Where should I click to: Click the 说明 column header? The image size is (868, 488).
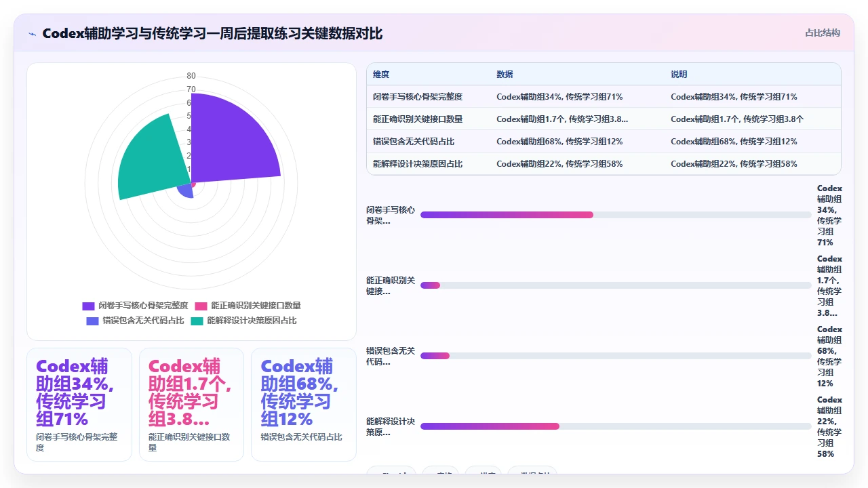[x=679, y=75]
